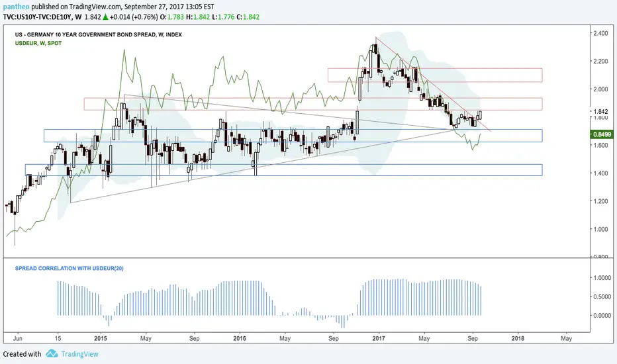Click the green 0.8499 price tag
The image size is (617, 364).
tap(602, 134)
